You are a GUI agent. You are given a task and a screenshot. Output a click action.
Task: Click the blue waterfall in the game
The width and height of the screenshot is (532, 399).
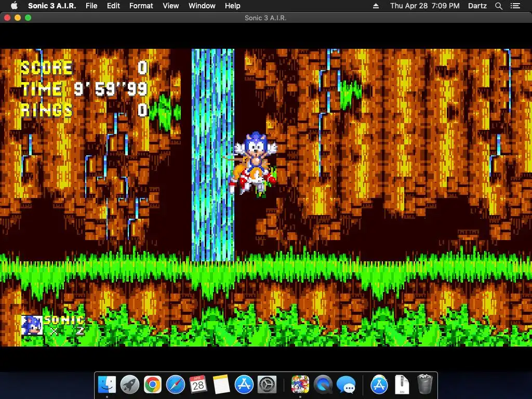click(x=212, y=155)
